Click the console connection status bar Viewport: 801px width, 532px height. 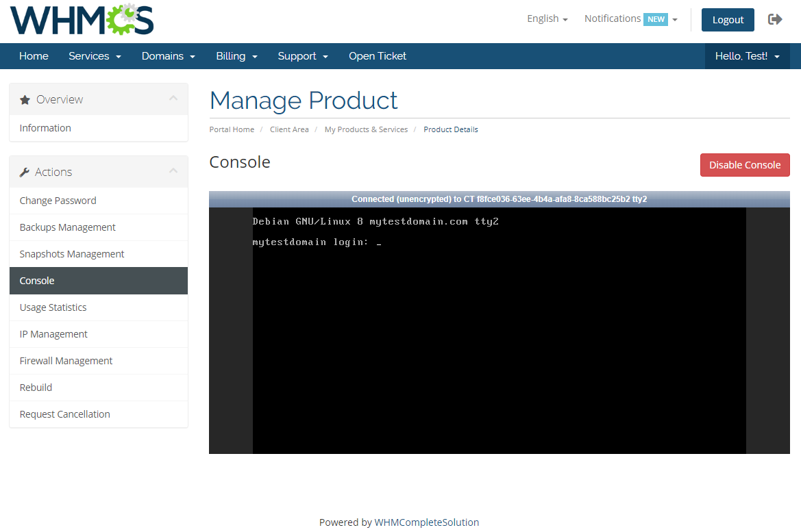click(x=499, y=199)
